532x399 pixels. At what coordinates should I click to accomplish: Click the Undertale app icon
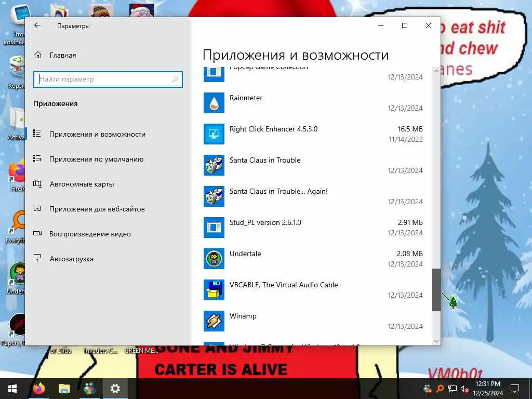click(214, 259)
